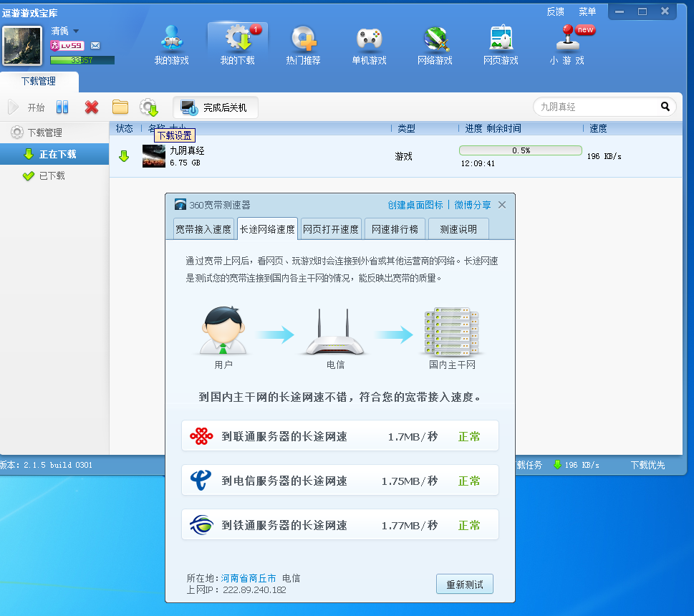Open 我的游戏 (My Games) section
The image size is (694, 616).
point(171,45)
